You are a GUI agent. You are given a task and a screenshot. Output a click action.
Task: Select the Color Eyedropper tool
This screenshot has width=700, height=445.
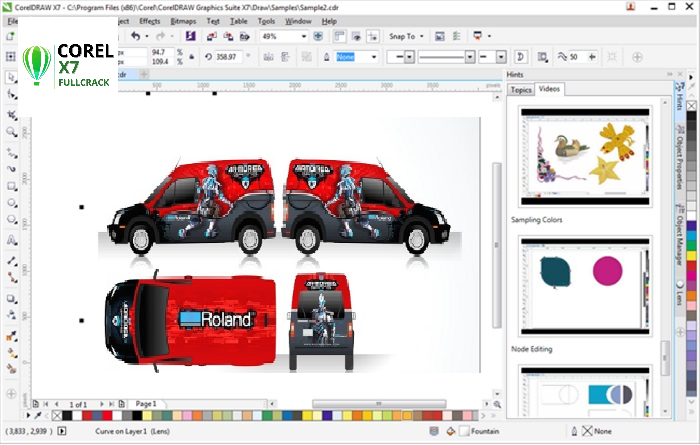point(11,336)
